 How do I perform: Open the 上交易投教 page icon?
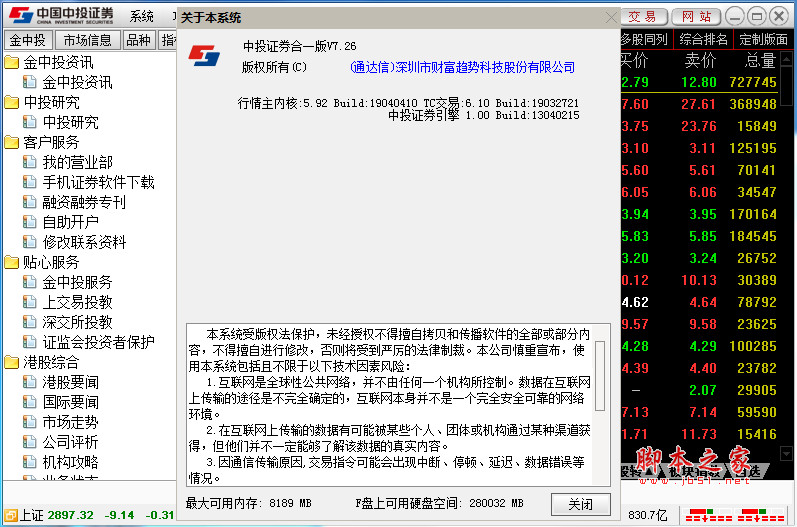(x=29, y=302)
